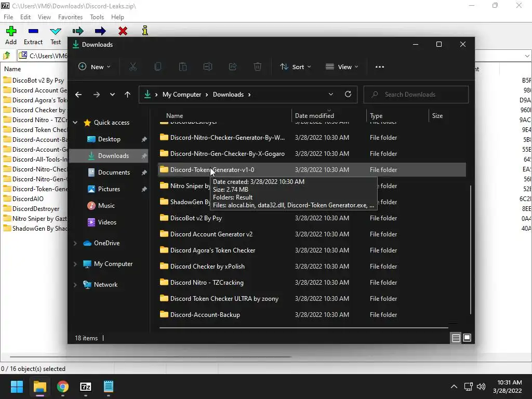Expand the Network tree node
The height and width of the screenshot is (399, 532).
click(x=75, y=285)
